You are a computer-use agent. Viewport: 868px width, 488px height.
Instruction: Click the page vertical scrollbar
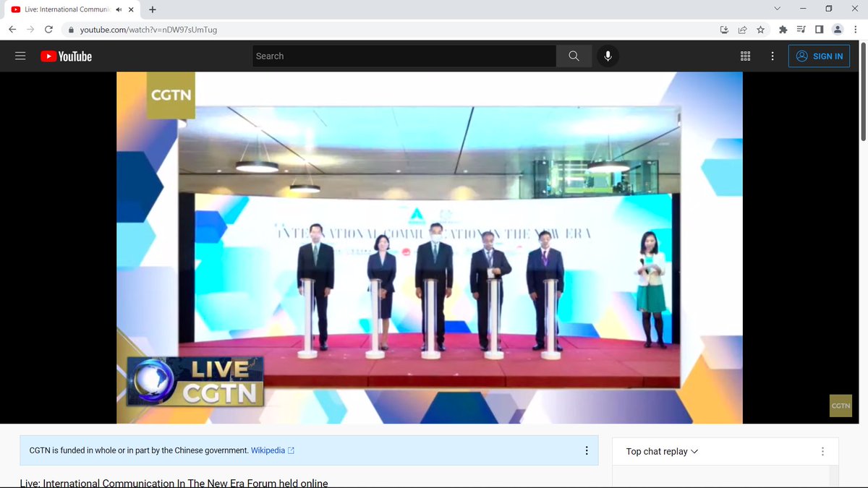coord(862,93)
